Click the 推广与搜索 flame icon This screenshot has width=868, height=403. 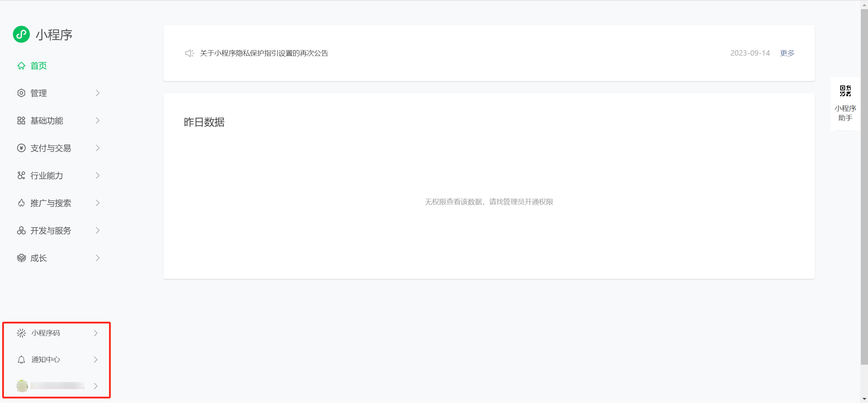(x=21, y=203)
